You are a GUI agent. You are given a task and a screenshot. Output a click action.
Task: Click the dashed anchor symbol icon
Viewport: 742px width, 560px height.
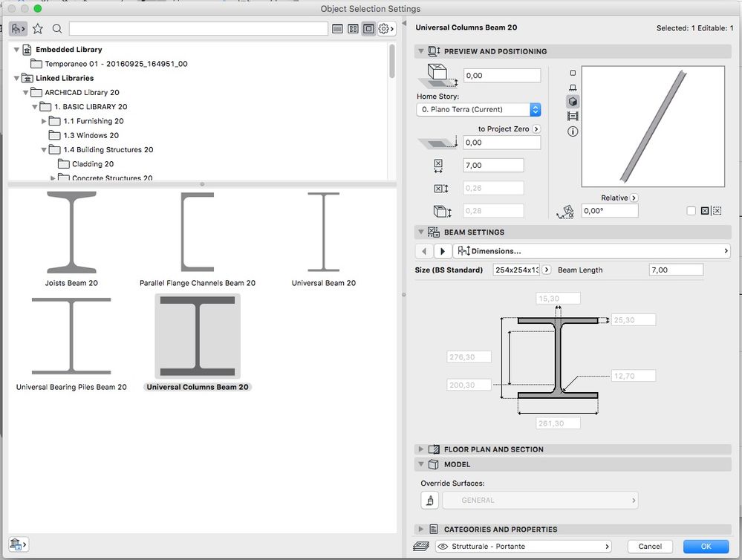[717, 211]
